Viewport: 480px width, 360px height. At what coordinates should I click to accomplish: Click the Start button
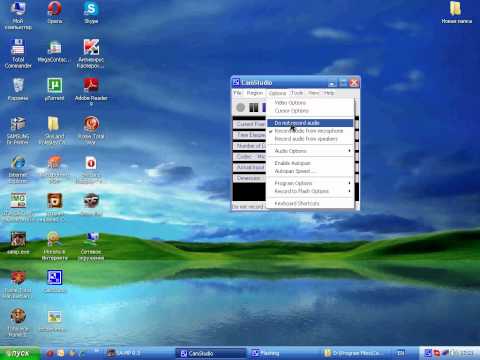19,353
